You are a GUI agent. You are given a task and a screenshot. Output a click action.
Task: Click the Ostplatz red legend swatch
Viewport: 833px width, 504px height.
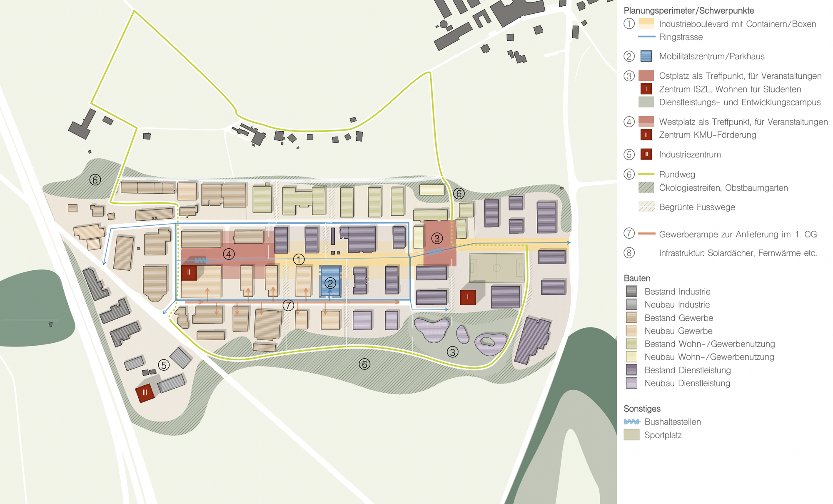tap(646, 75)
